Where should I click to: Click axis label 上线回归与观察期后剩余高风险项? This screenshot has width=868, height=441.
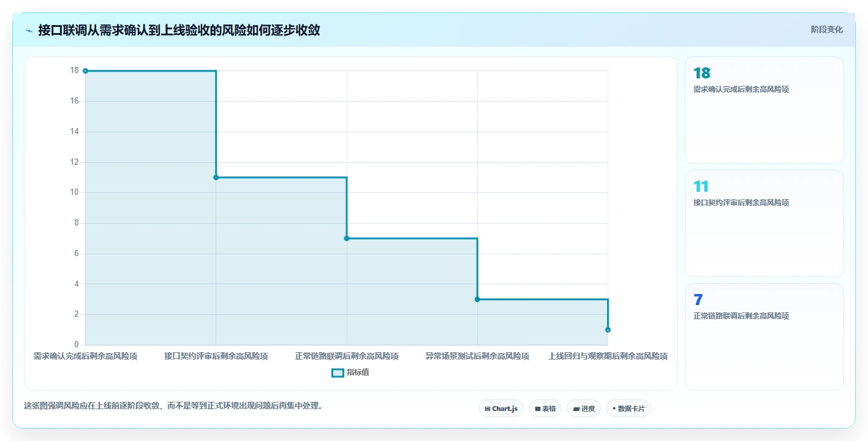point(608,356)
